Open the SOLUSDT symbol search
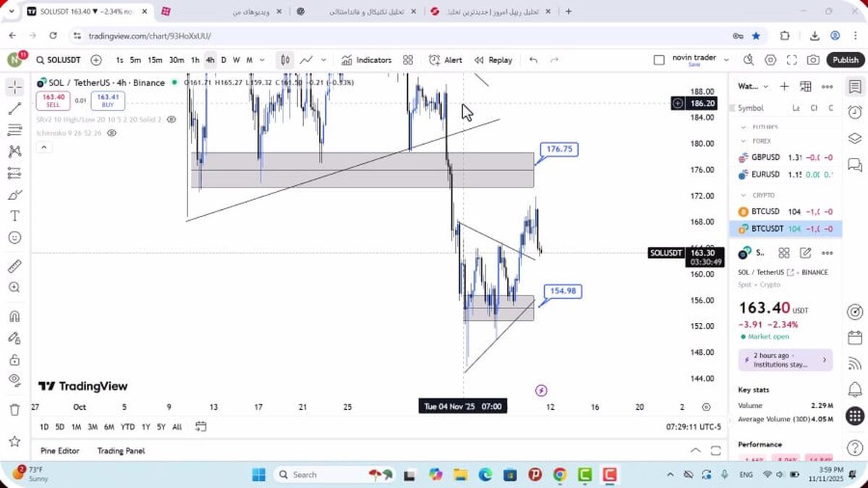This screenshot has width=868, height=488. point(59,60)
